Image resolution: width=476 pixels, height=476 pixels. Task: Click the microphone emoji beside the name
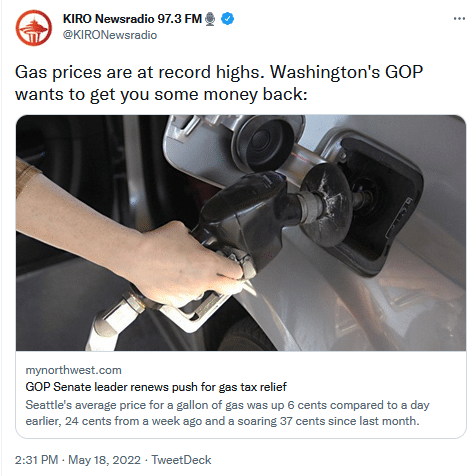(x=210, y=19)
